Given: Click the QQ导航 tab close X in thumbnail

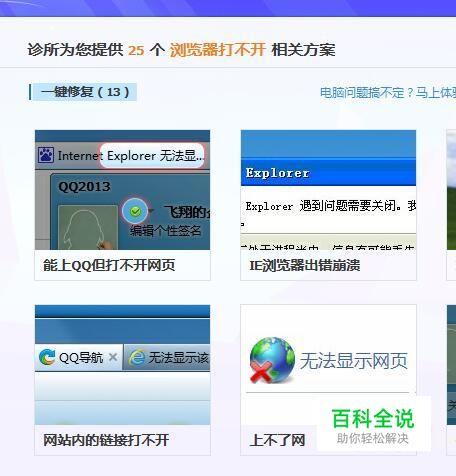Looking at the screenshot, I should pyautogui.click(x=113, y=357).
